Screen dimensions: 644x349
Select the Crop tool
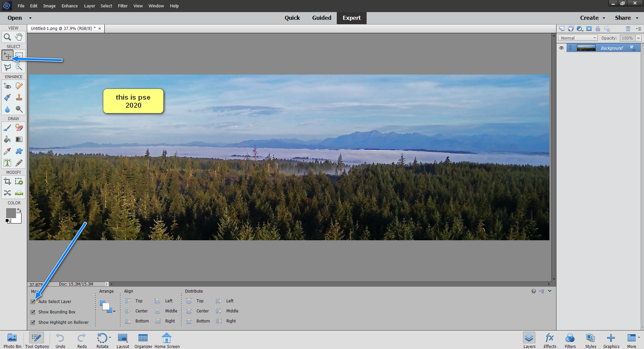(7, 181)
